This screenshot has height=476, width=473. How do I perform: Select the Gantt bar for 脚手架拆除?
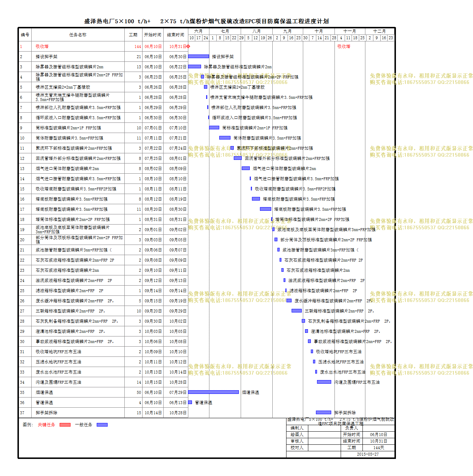coord(324,412)
